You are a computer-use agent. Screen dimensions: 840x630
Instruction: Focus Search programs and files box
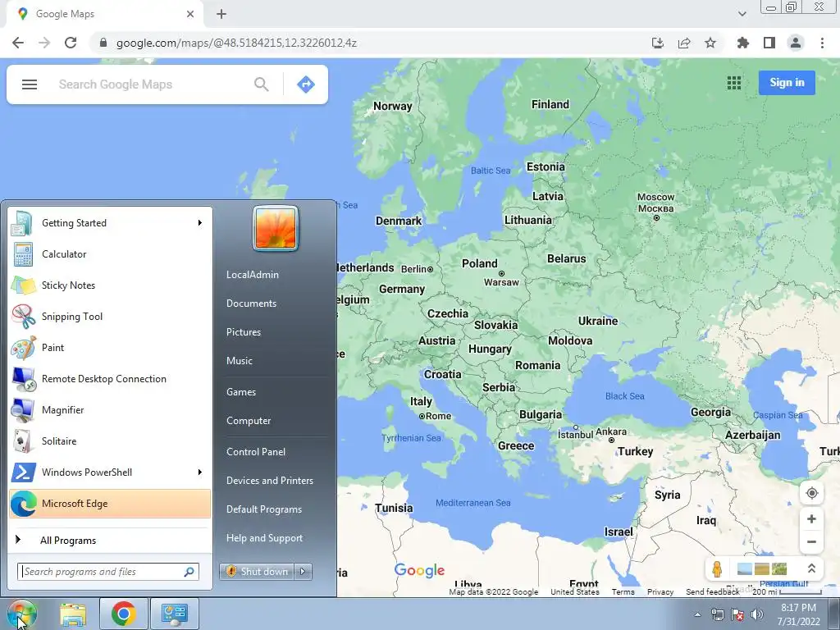pos(107,572)
